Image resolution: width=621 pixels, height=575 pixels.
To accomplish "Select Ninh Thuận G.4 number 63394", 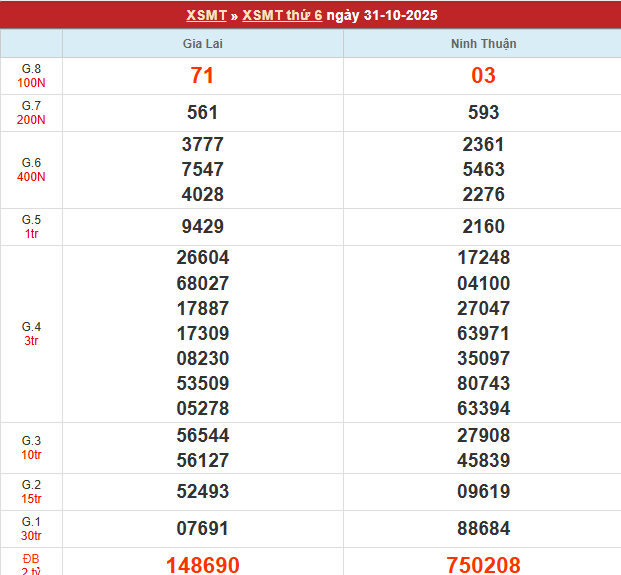I will pos(483,408).
